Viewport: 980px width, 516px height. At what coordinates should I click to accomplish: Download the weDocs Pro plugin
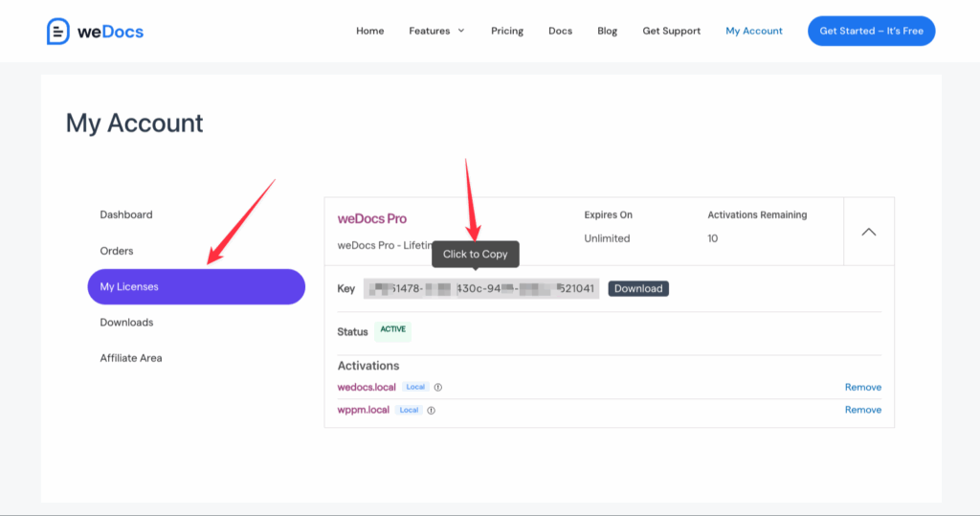pyautogui.click(x=637, y=288)
